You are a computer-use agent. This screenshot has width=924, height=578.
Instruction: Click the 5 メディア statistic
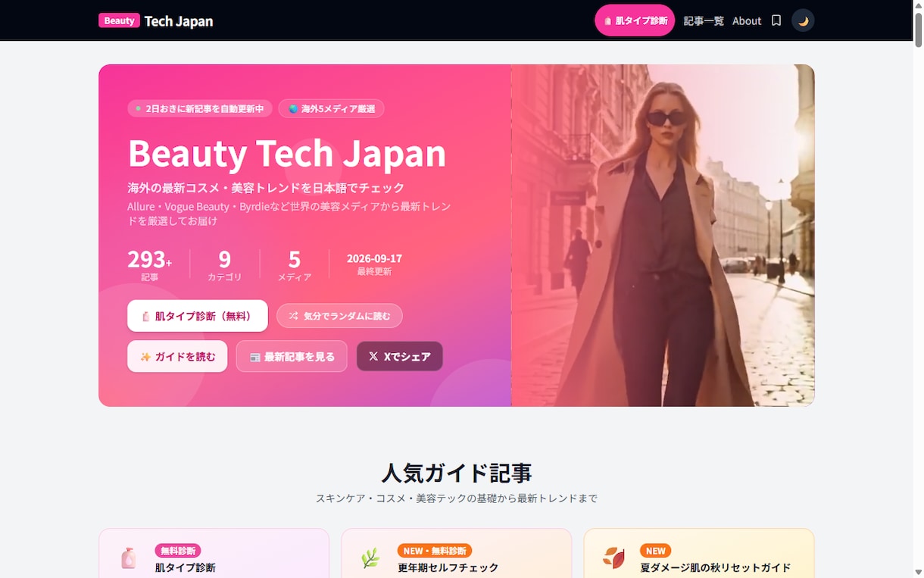point(295,264)
